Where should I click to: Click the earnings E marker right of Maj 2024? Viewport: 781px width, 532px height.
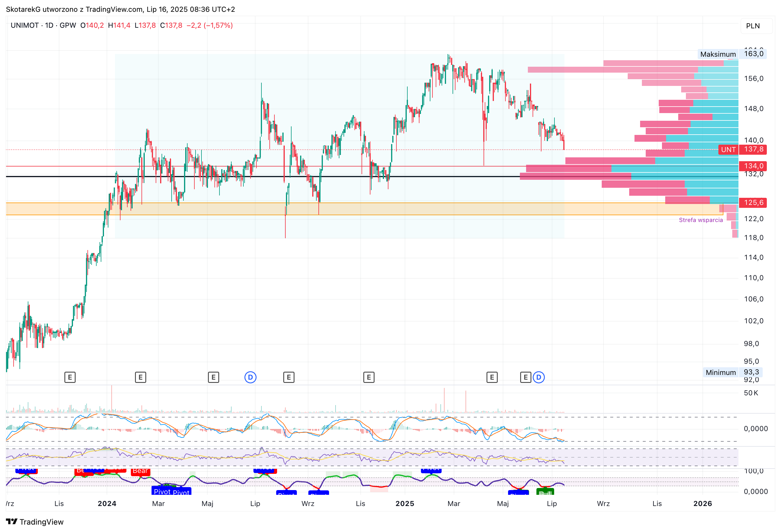click(213, 377)
